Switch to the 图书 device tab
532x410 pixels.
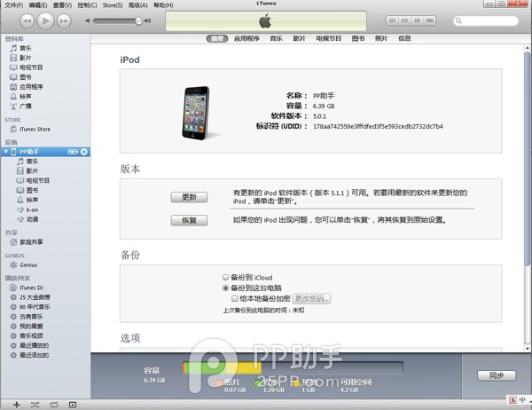coord(358,38)
